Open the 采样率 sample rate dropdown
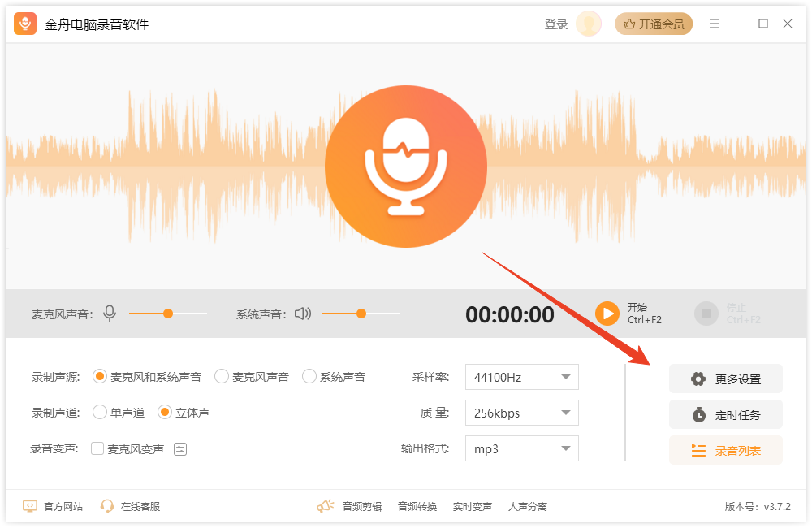The image size is (812, 528). tap(521, 376)
